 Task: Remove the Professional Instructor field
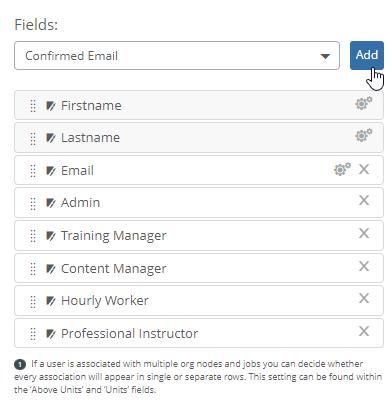pyautogui.click(x=364, y=331)
